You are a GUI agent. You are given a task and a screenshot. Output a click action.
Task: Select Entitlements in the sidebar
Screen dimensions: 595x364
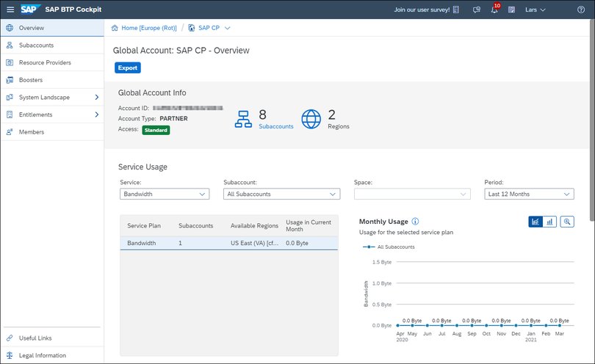[x=52, y=114]
